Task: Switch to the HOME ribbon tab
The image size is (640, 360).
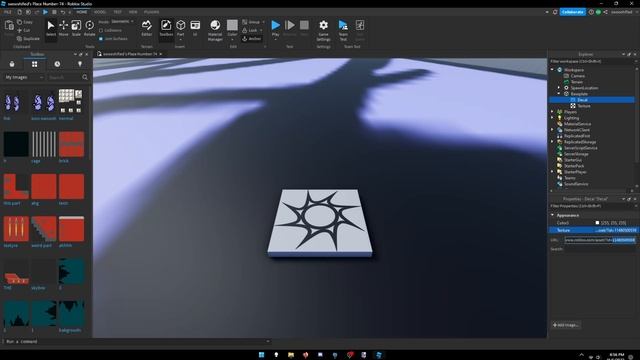Action: point(82,12)
